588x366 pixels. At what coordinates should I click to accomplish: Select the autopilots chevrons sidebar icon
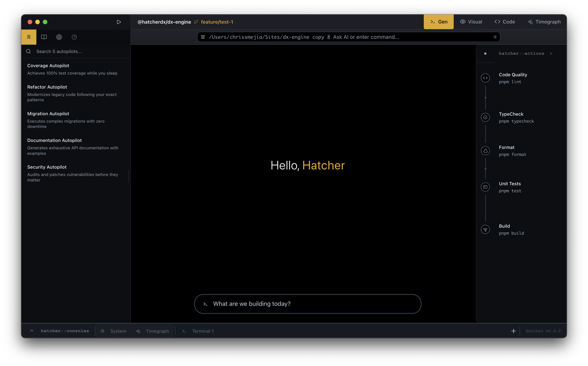[x=29, y=37]
